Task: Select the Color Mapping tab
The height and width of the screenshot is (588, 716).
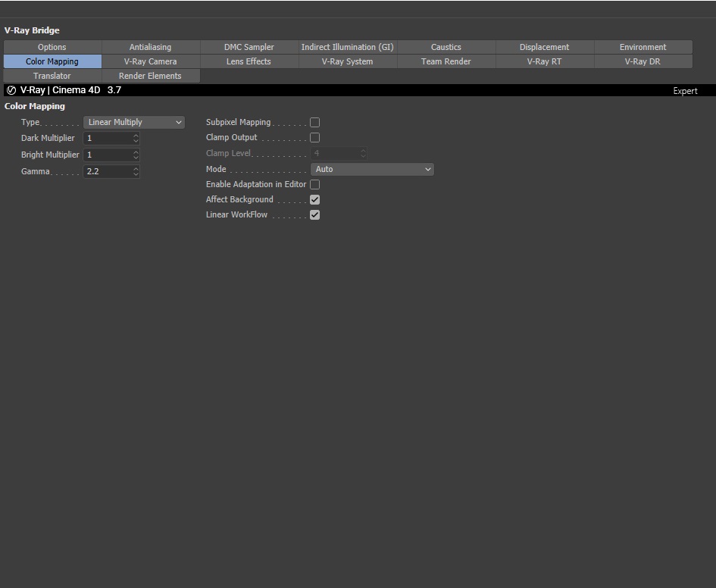Action: [x=52, y=61]
